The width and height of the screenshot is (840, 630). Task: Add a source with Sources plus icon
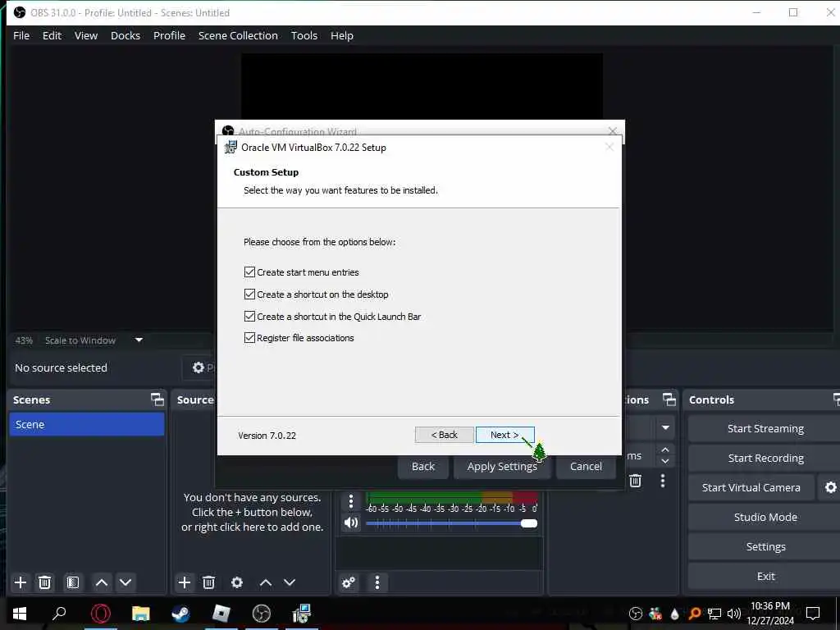(185, 582)
